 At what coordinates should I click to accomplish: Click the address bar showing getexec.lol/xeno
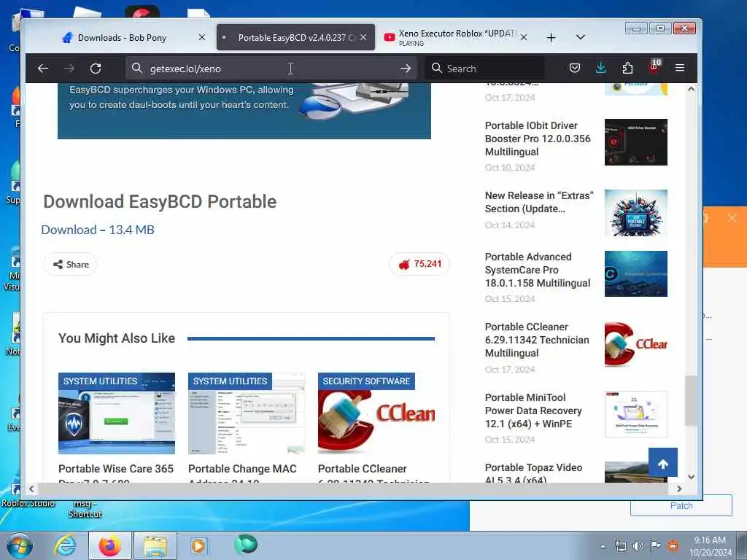coord(271,69)
